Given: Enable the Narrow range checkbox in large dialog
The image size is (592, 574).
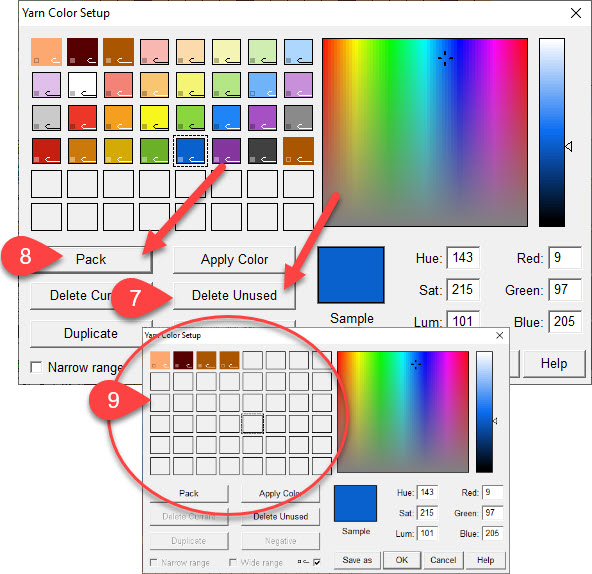Looking at the screenshot, I should point(36,367).
